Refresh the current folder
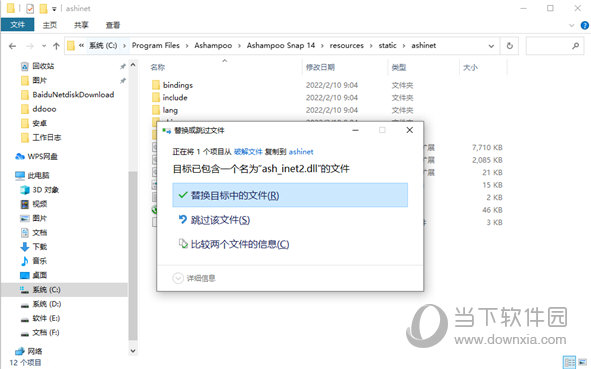Image resolution: width=591 pixels, height=369 pixels. click(510, 46)
